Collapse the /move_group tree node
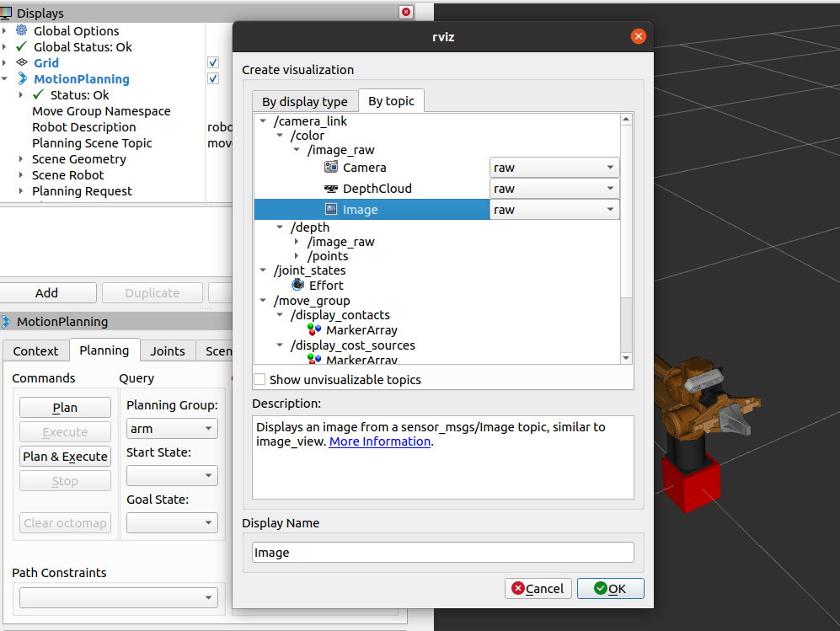Viewport: 840px width, 631px height. pos(263,301)
